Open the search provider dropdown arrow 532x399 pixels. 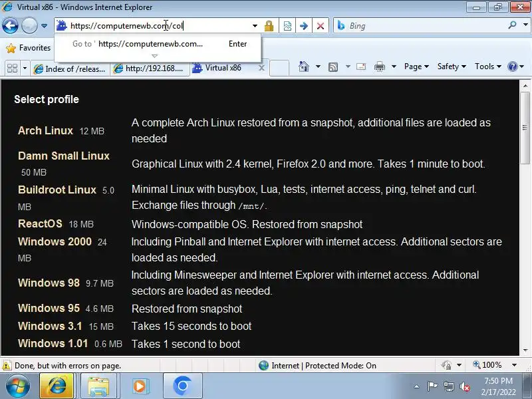(x=525, y=25)
